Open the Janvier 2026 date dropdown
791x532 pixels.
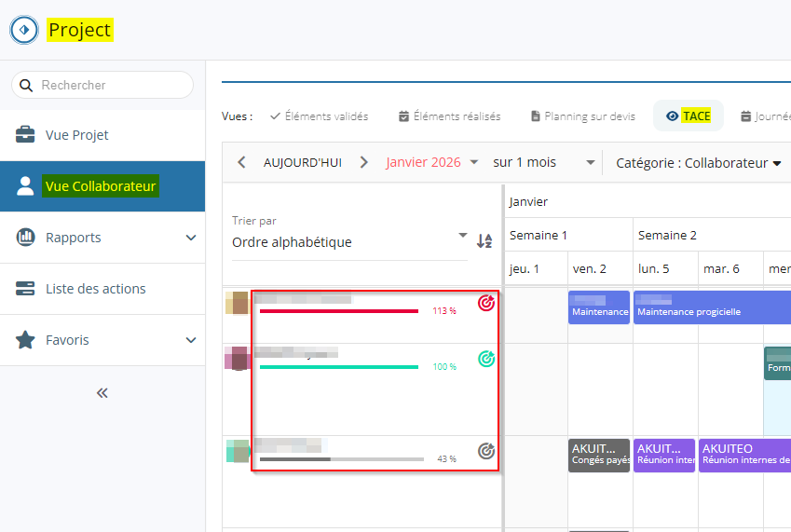coord(432,162)
